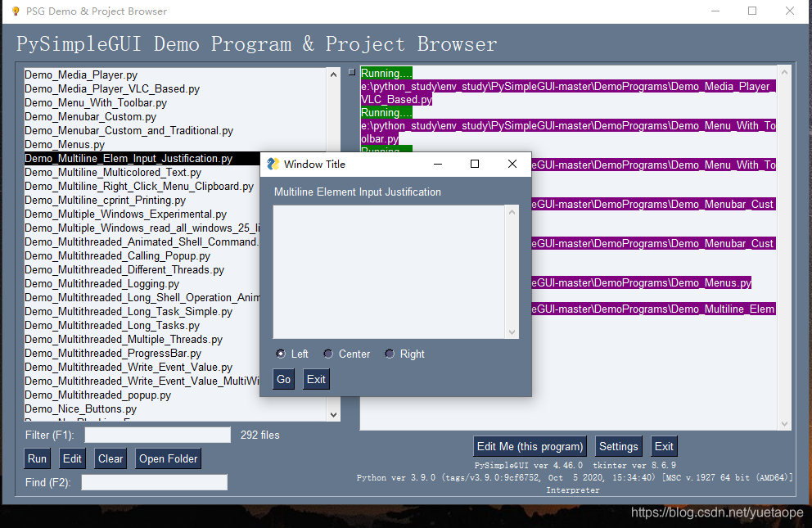Select Demo_Menubar_Custom.py
The image size is (812, 528).
coord(175,117)
